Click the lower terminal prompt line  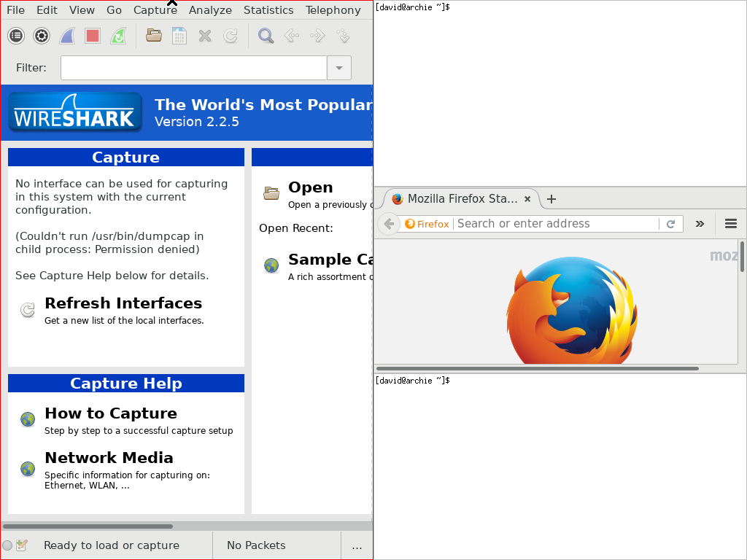tap(413, 381)
